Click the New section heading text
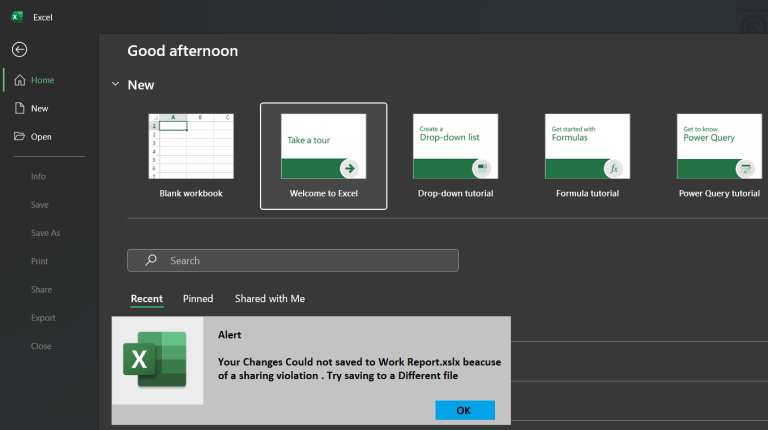768x430 pixels. click(x=141, y=85)
